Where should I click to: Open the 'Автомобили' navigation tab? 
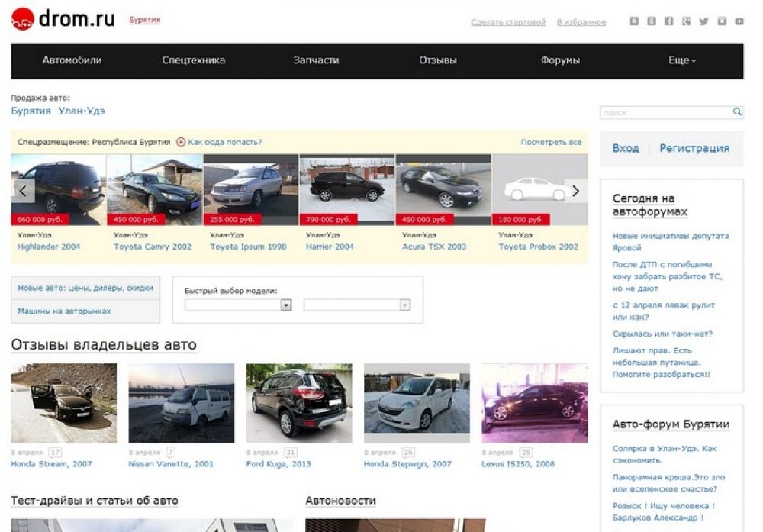(72, 60)
